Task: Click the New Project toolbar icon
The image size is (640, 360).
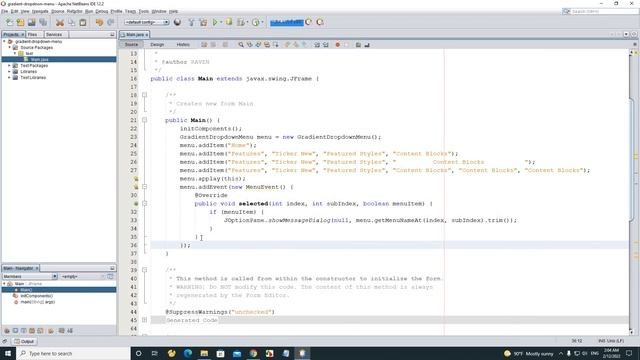Action: click(x=20, y=22)
